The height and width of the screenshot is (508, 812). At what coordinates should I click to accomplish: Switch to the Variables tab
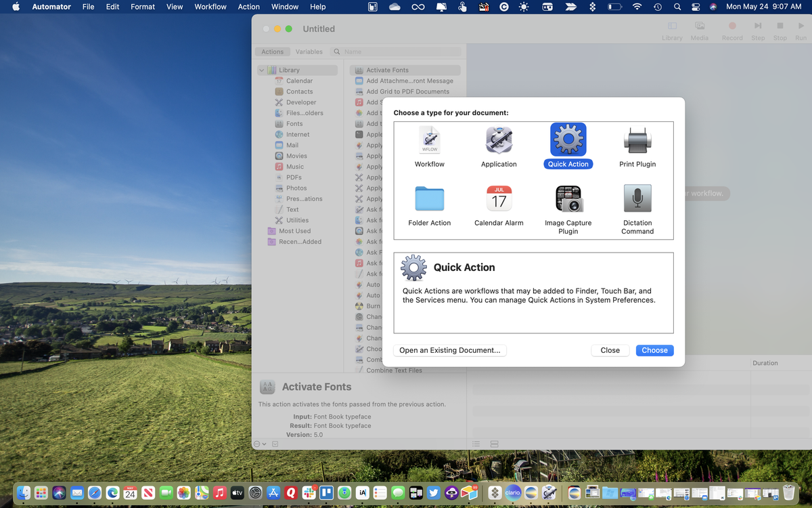(x=309, y=51)
